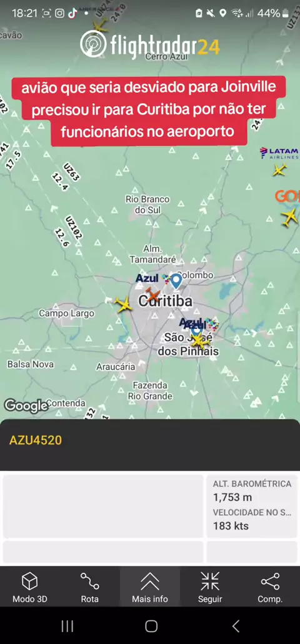Tap the Curitiba city label
Screen dimensions: 300x644
point(165,301)
